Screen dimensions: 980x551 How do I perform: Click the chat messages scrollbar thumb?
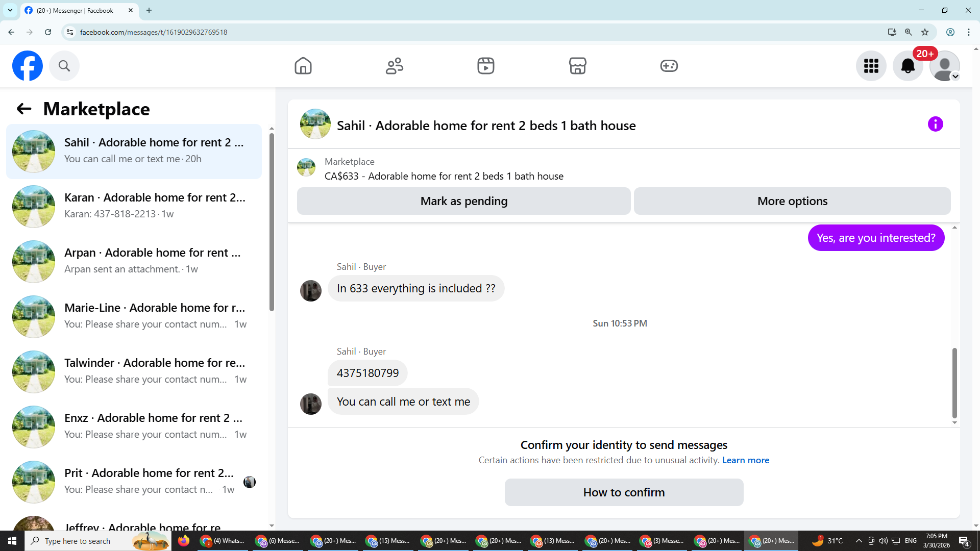954,383
